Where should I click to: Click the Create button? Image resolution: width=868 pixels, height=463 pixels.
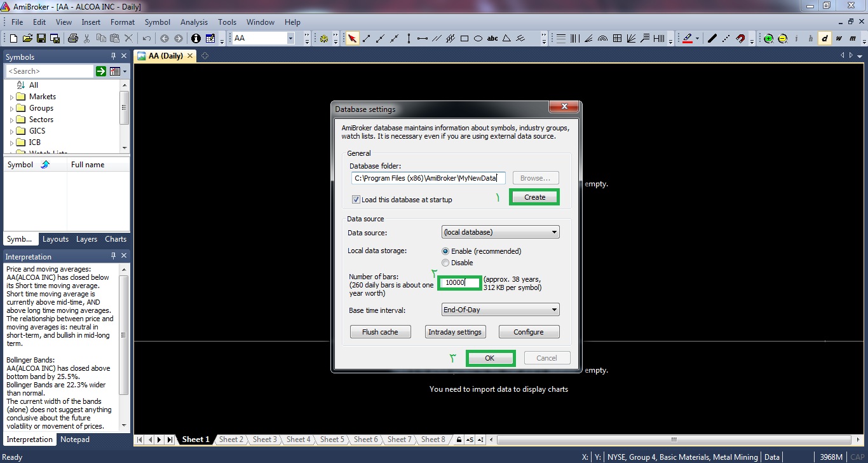pyautogui.click(x=534, y=197)
